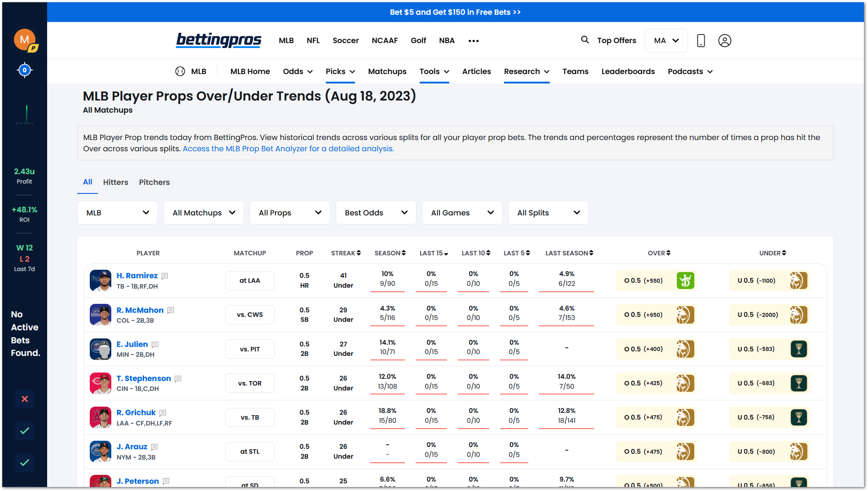Open the user account profile icon
This screenshot has width=868, height=491.
tap(724, 40)
